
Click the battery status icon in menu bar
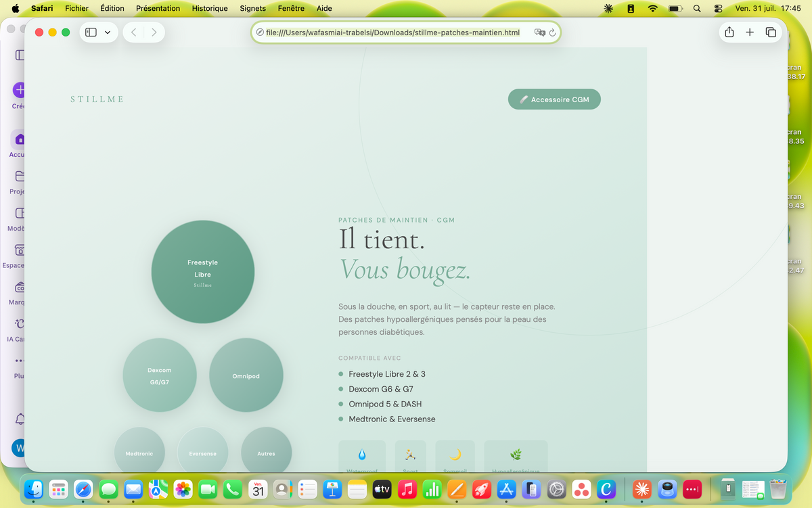point(675,9)
